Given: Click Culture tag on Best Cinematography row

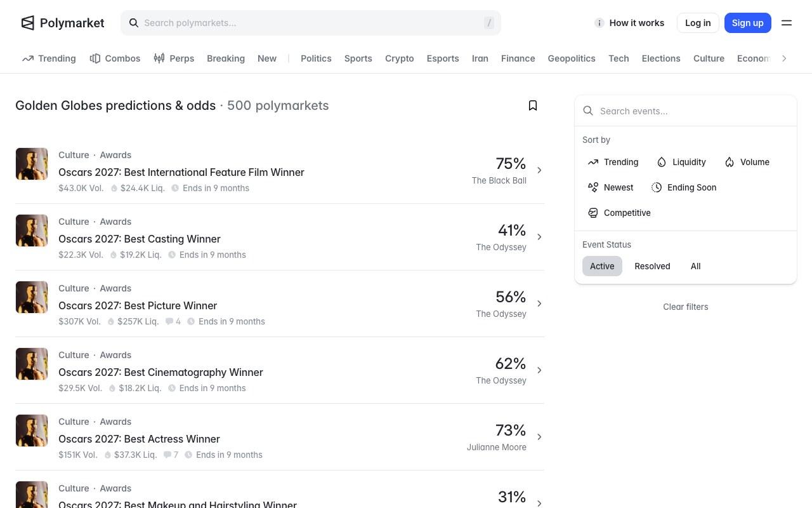Looking at the screenshot, I should tap(74, 355).
